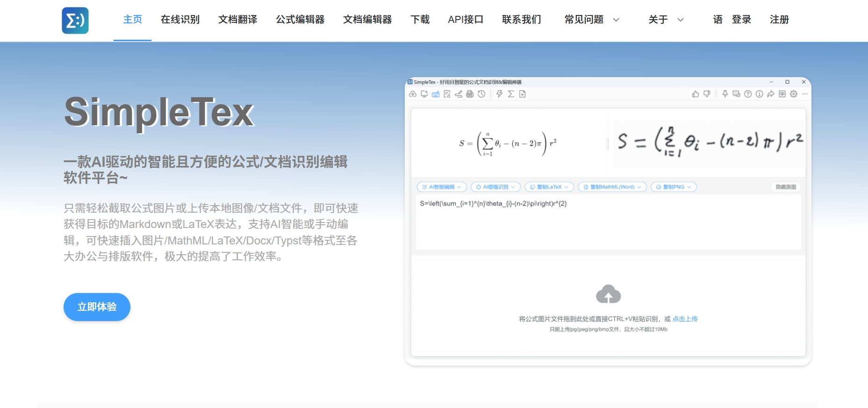Click the 立即体验 button

pos(97,307)
